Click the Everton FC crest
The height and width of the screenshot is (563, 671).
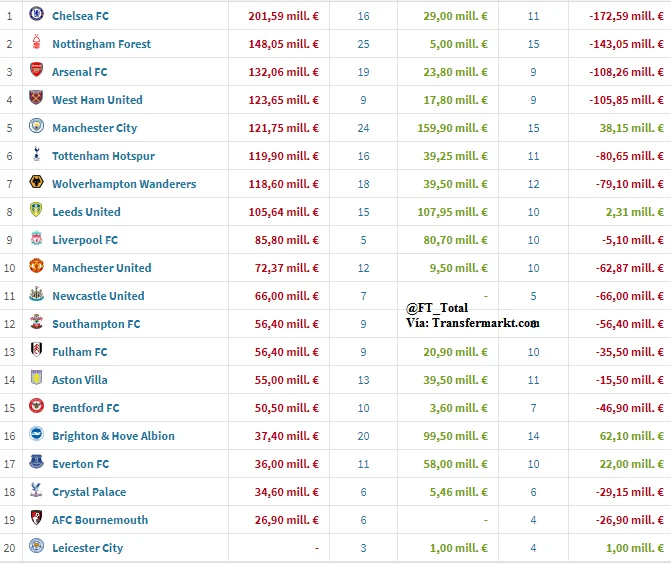click(36, 462)
